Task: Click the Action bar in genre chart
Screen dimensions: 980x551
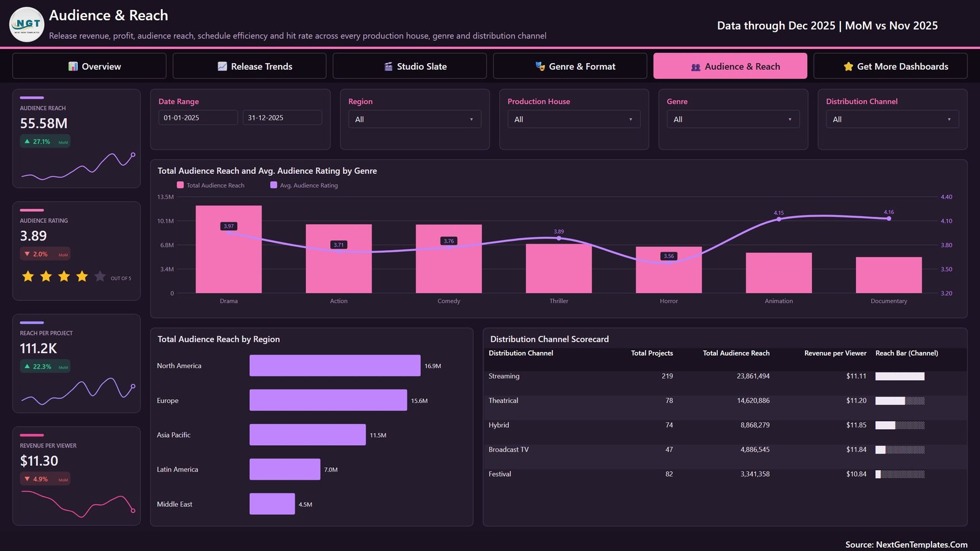Action: [x=339, y=259]
